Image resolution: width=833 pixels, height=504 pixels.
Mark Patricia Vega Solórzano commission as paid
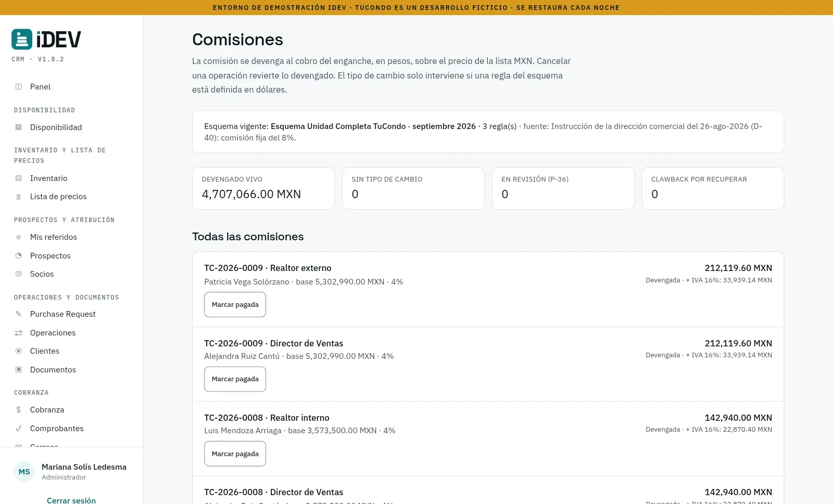click(x=235, y=304)
